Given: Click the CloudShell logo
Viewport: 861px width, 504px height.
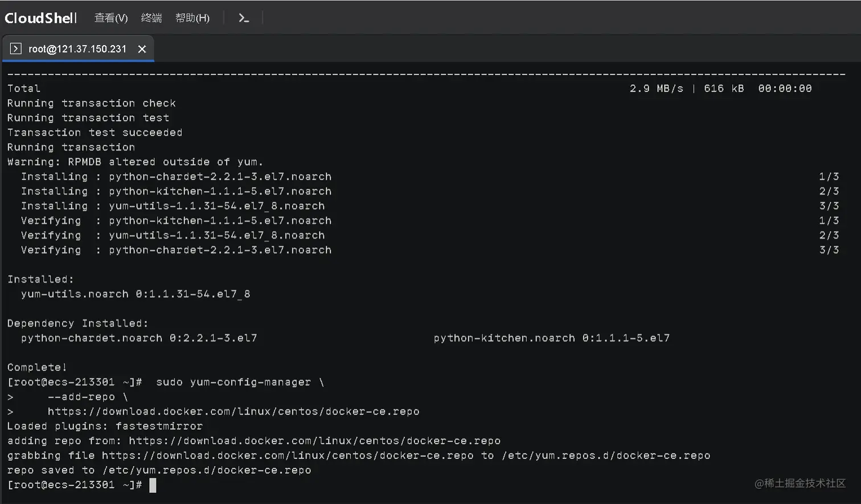Looking at the screenshot, I should 40,18.
